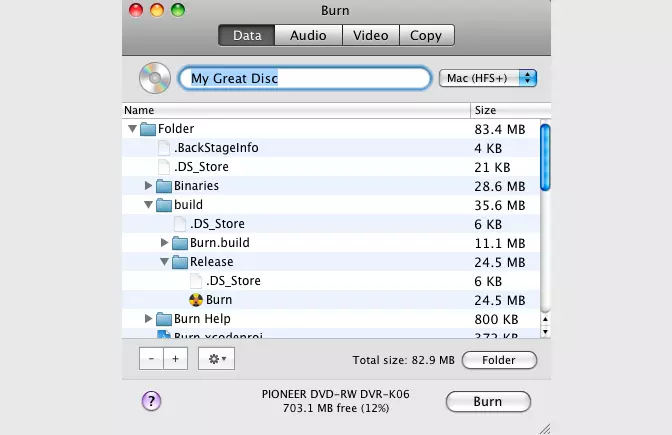Click the 83.4 MB size value
Viewport: 672px width, 435px height.
(x=500, y=129)
